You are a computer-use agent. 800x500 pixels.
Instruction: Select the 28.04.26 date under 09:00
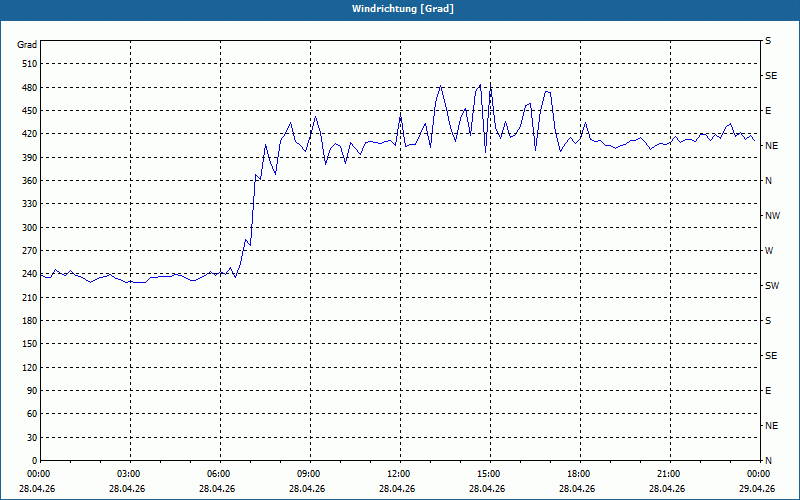pyautogui.click(x=308, y=489)
